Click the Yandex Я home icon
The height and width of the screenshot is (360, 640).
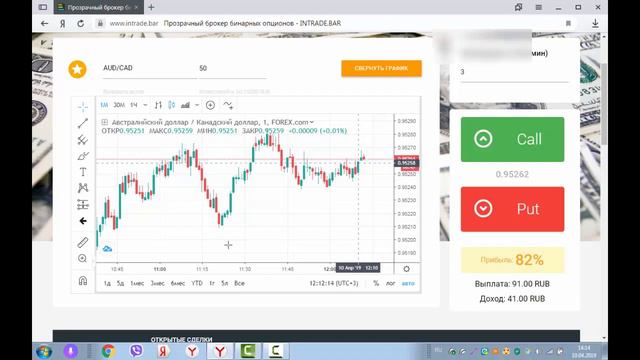pos(62,24)
